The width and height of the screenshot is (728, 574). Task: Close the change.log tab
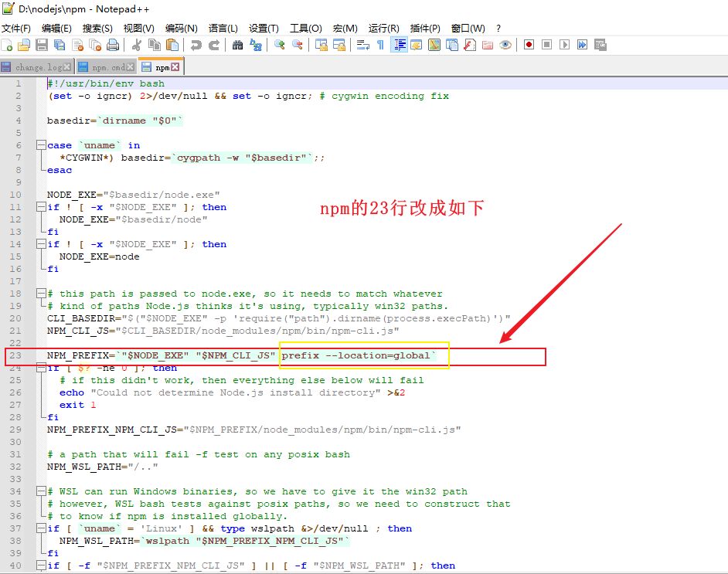(67, 66)
